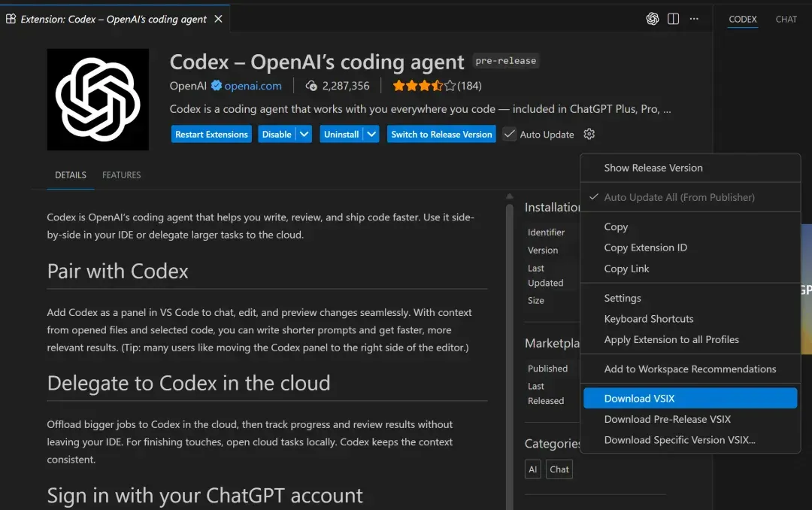The width and height of the screenshot is (812, 510).
Task: Toggle Auto Update All (From Publisher)
Action: [690, 198]
